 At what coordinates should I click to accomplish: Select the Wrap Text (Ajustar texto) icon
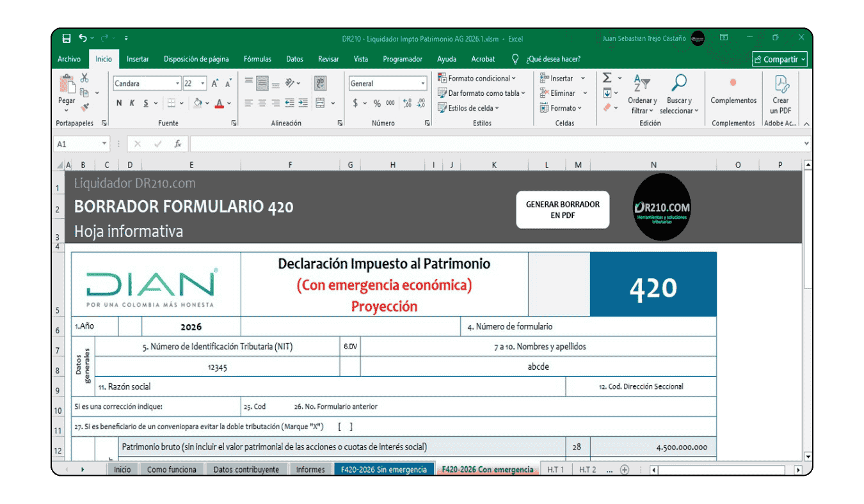(x=321, y=84)
